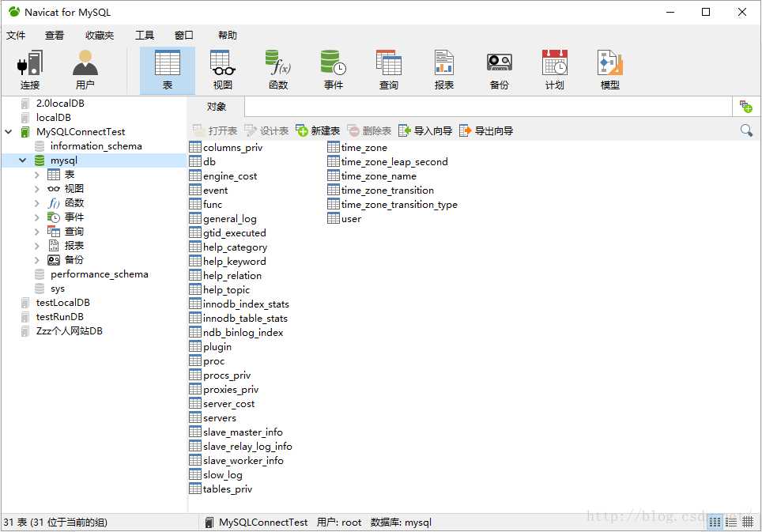Screen dimensions: 762x532
Task: Select the columns_priv table icon
Action: point(195,147)
